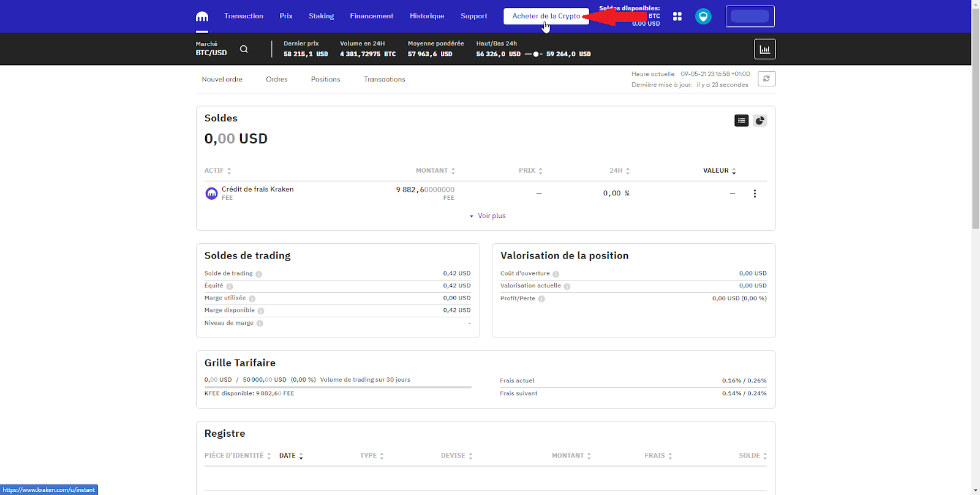Screen dimensions: 980x495
Task: Select the BTC/USD market selector
Action: (211, 48)
